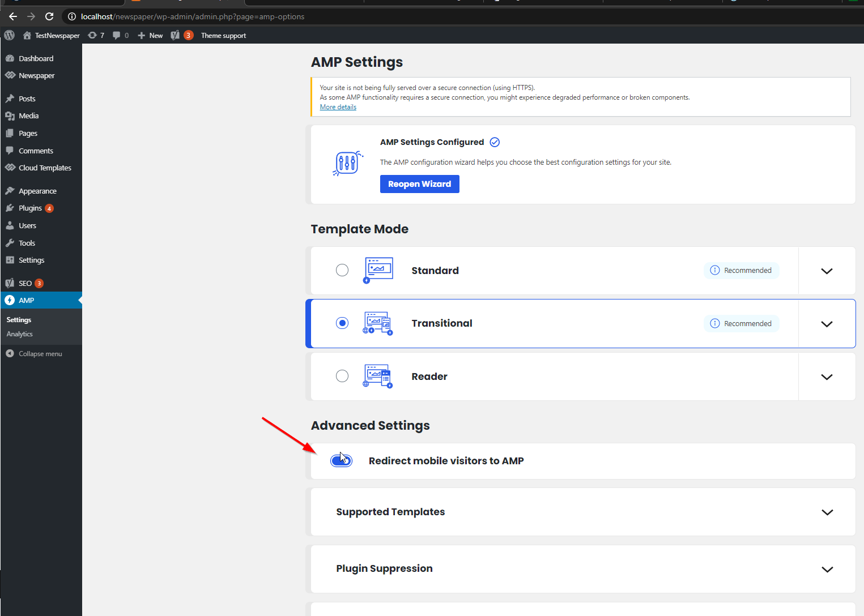
Task: Expand the Transitional mode details chevron
Action: click(827, 324)
